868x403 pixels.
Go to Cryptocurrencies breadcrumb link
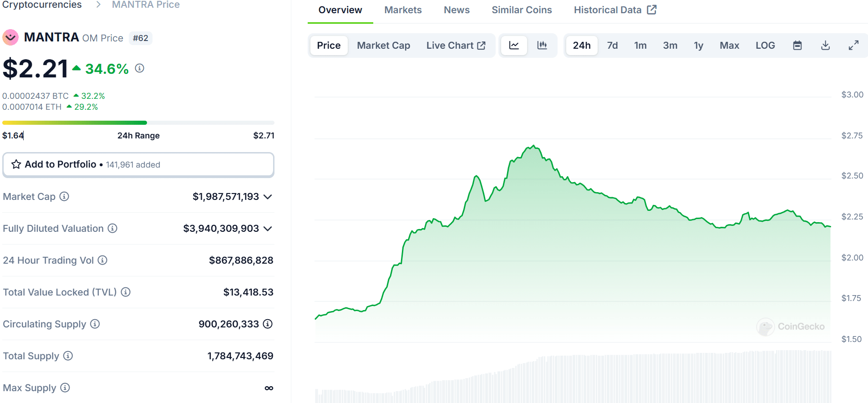pos(42,5)
